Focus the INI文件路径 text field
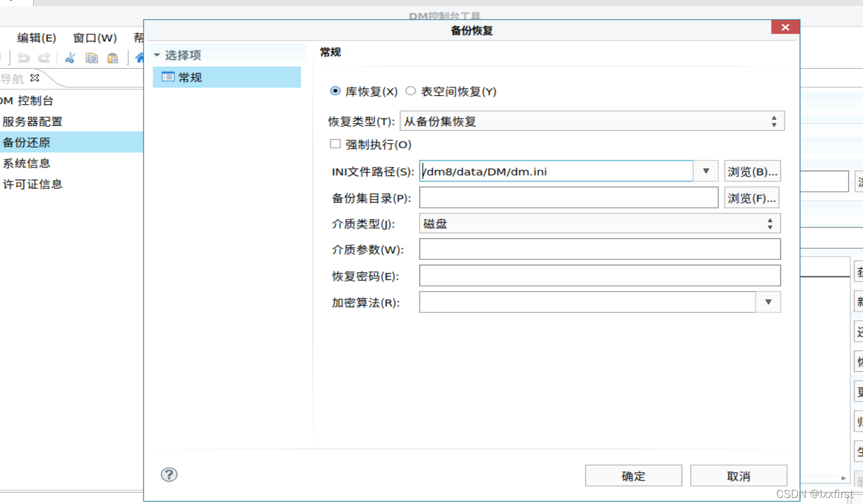This screenshot has width=863, height=504. point(556,171)
